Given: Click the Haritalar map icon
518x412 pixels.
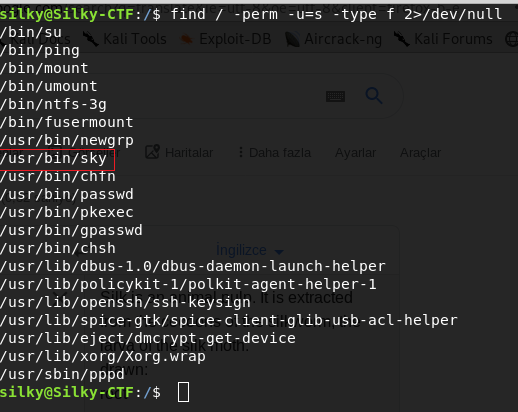Looking at the screenshot, I should (153, 152).
